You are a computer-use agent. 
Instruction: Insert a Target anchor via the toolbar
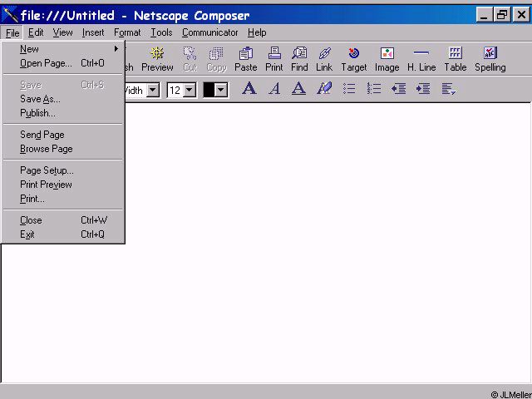pos(354,59)
